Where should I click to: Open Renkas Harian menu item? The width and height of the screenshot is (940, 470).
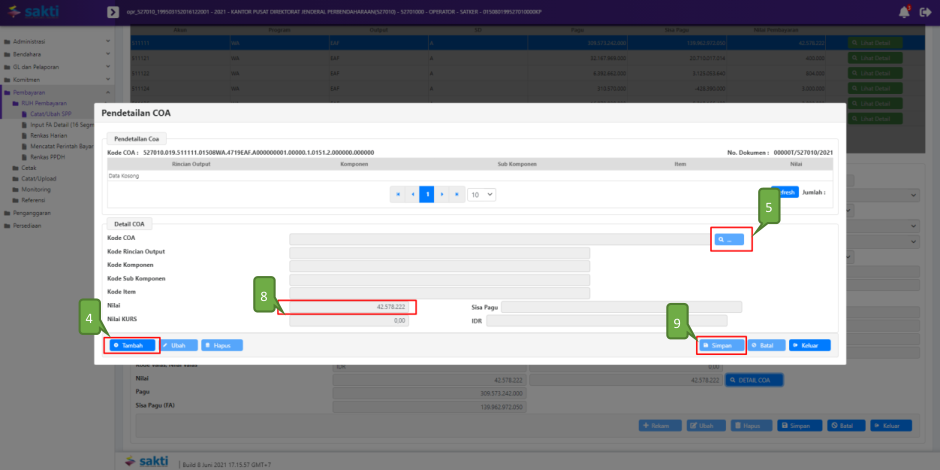(x=48, y=135)
